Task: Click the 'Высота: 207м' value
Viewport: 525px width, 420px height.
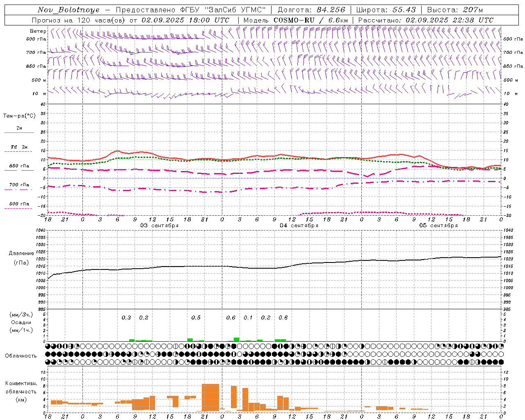Action: point(455,10)
